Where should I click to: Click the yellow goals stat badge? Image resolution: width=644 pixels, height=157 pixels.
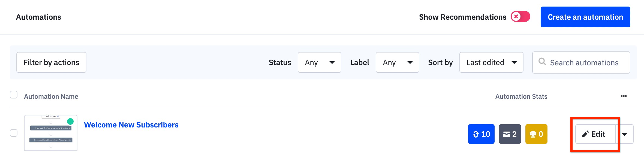pos(536,134)
